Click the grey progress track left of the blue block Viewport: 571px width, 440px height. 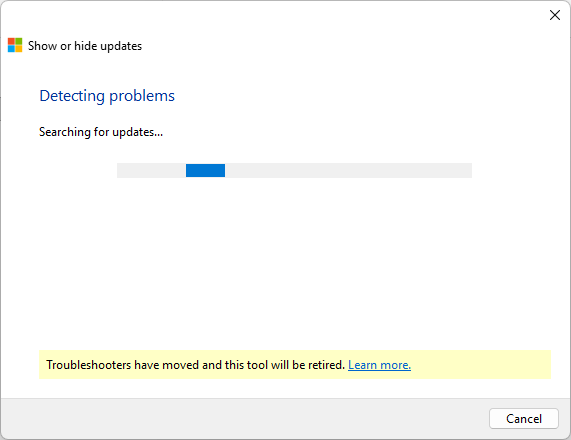[x=151, y=170]
